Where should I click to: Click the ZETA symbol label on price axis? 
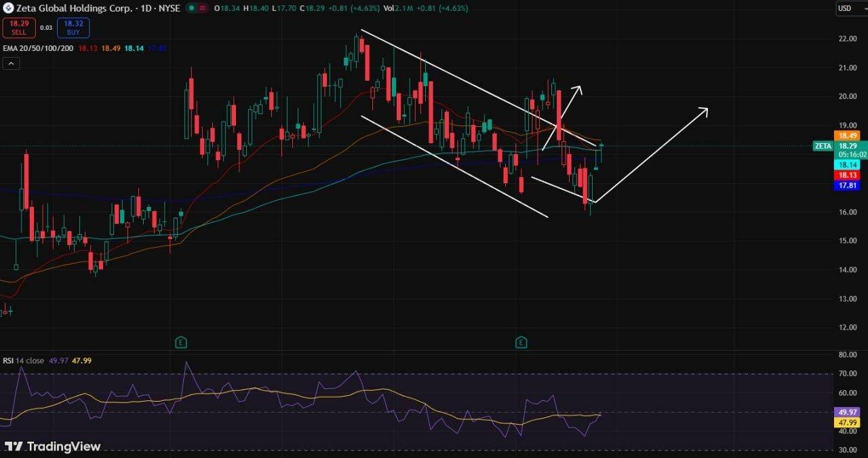[822, 146]
